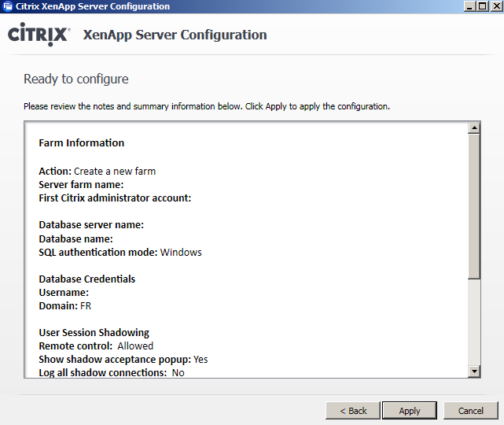Select the 'Create a new farm' text
The height and width of the screenshot is (425, 504).
pyautogui.click(x=115, y=171)
